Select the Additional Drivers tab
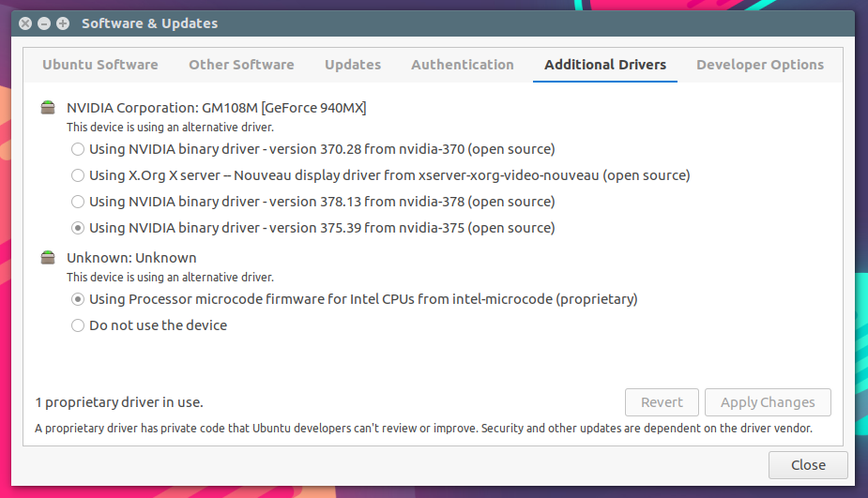 pyautogui.click(x=605, y=65)
